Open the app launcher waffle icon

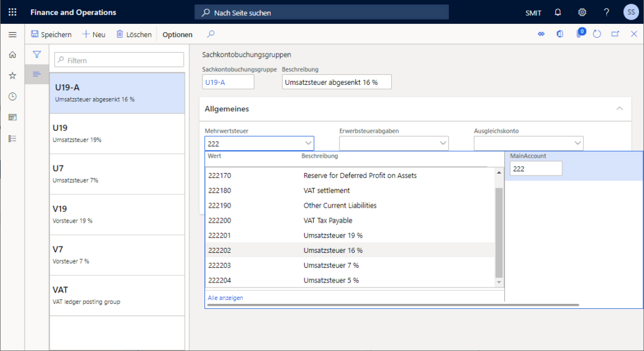(x=13, y=13)
